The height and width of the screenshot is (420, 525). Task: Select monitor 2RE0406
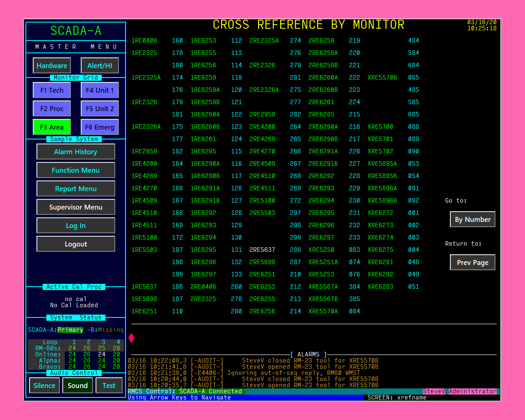pyautogui.click(x=203, y=287)
